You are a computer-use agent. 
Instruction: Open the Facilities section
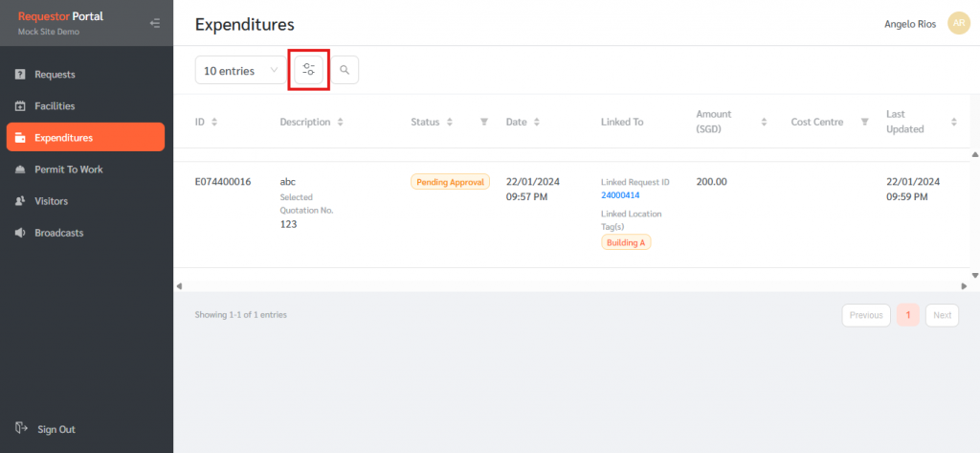(x=55, y=106)
